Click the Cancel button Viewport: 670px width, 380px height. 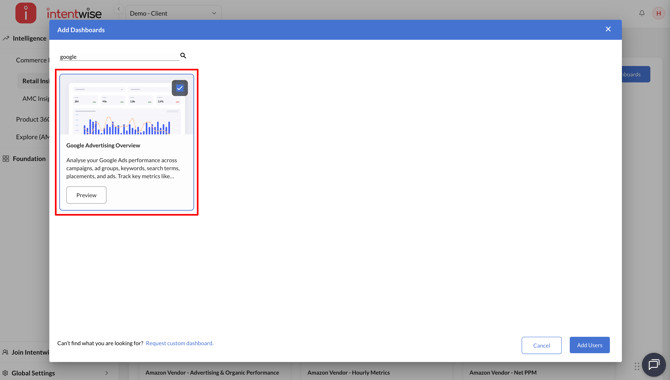click(541, 345)
